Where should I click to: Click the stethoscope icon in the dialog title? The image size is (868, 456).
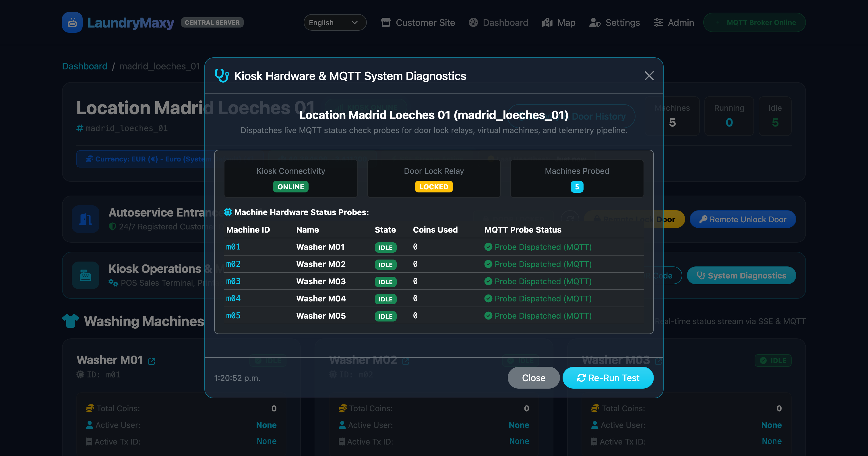pos(222,76)
